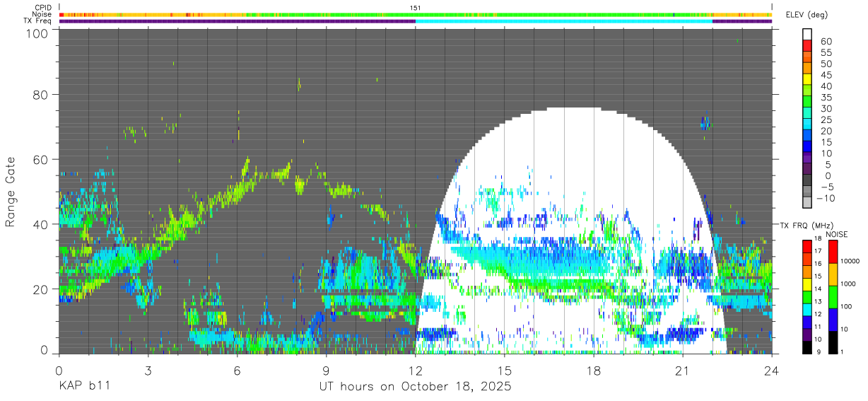Click the purple segment of the TX Freq strip

(x=237, y=21)
